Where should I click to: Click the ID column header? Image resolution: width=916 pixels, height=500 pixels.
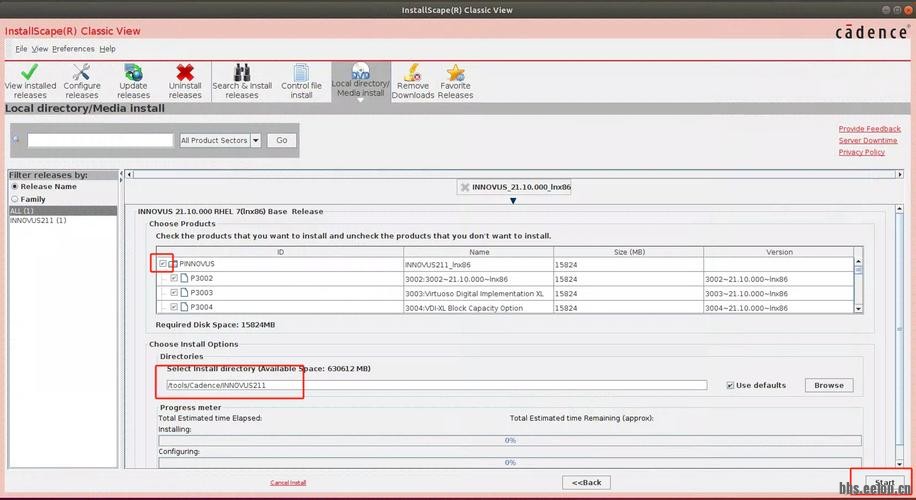click(280, 252)
